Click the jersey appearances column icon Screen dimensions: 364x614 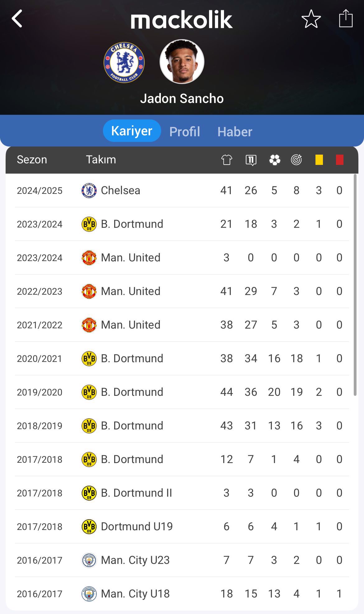coord(227,160)
